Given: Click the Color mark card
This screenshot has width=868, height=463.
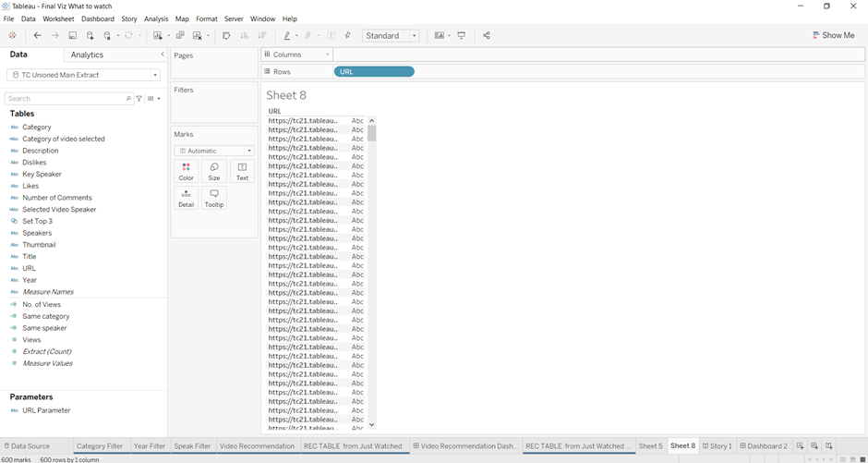Looking at the screenshot, I should point(186,171).
